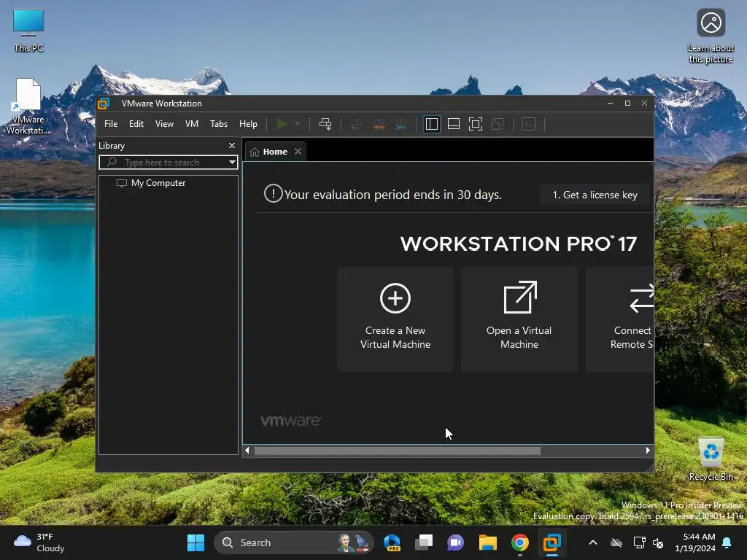Click the horizontal scrollbar right arrow
Image resolution: width=747 pixels, height=560 pixels.
coord(648,450)
